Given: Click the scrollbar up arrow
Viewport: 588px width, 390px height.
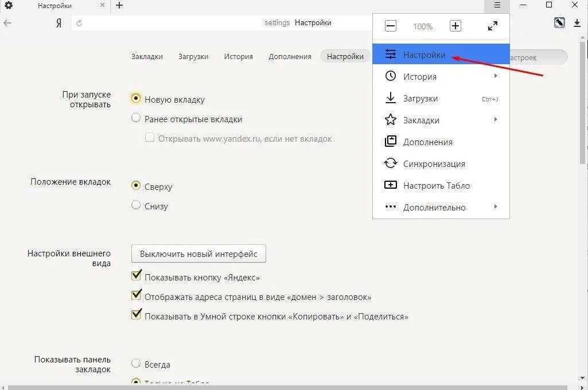Looking at the screenshot, I should (582, 37).
